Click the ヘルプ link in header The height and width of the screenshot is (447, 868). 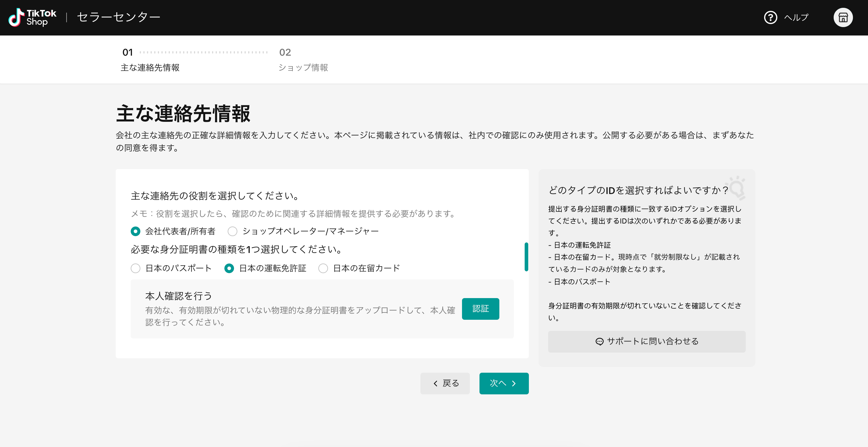click(796, 17)
